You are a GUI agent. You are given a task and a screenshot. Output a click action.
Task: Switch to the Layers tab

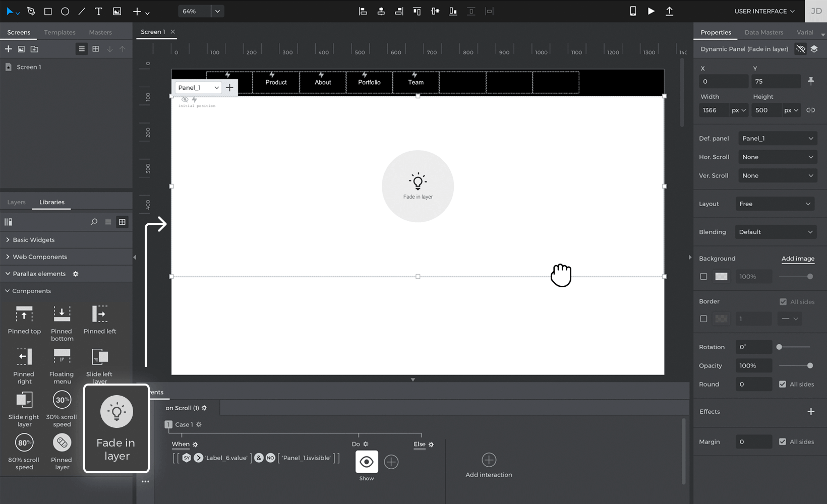pyautogui.click(x=16, y=202)
